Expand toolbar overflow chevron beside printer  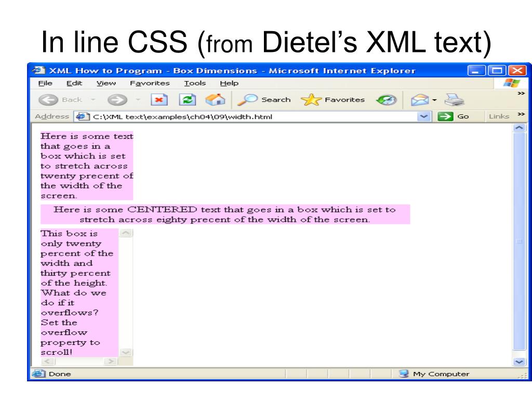pyautogui.click(x=521, y=94)
